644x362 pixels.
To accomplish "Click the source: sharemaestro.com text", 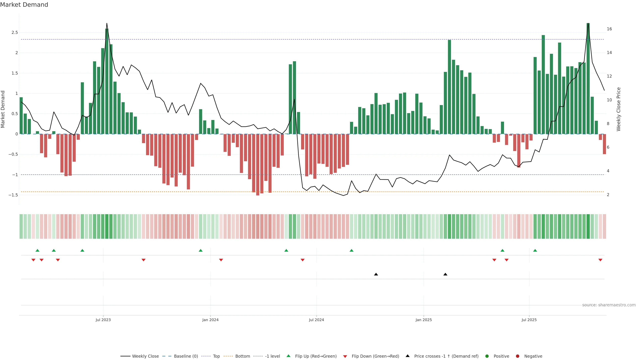I will click(x=609, y=305).
